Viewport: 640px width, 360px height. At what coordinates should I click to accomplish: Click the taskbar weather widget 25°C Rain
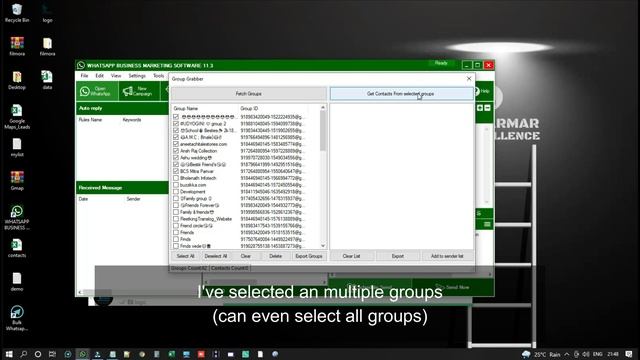tap(541, 354)
